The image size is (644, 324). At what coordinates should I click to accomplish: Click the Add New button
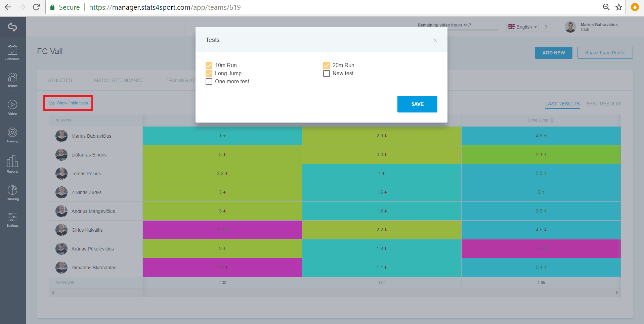point(554,53)
